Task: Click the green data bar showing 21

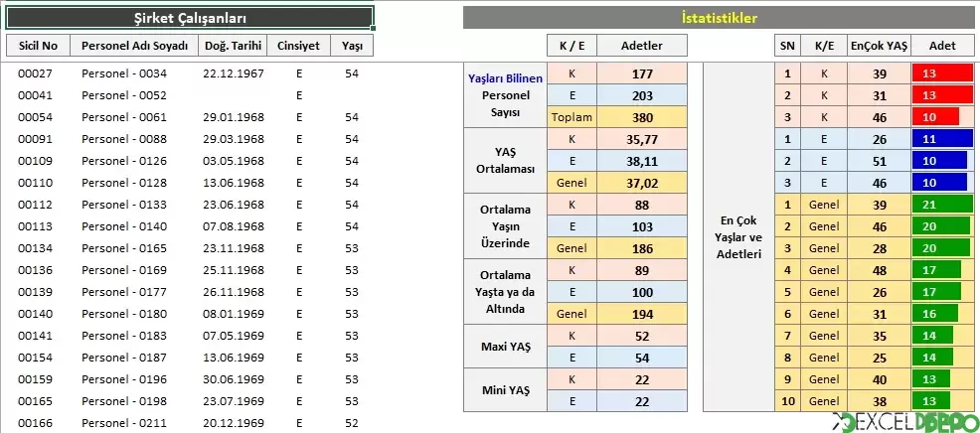Action: [942, 205]
